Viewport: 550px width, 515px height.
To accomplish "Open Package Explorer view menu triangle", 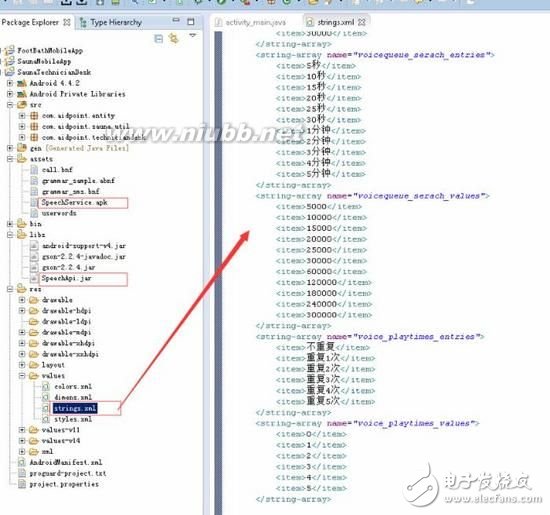I will tap(193, 35).
